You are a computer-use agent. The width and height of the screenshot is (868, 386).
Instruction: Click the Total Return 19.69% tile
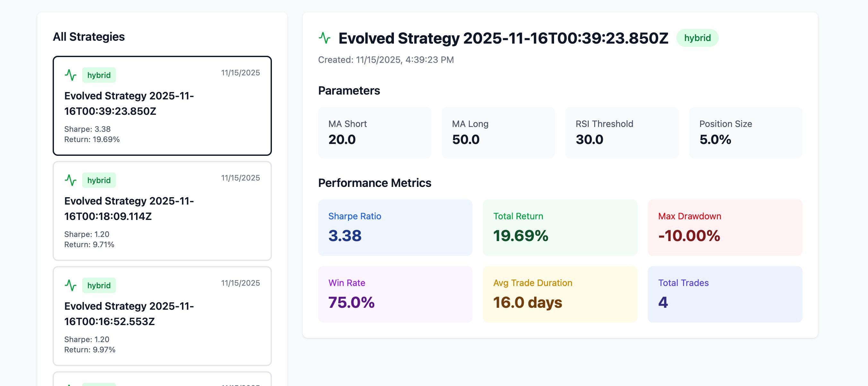(x=560, y=228)
